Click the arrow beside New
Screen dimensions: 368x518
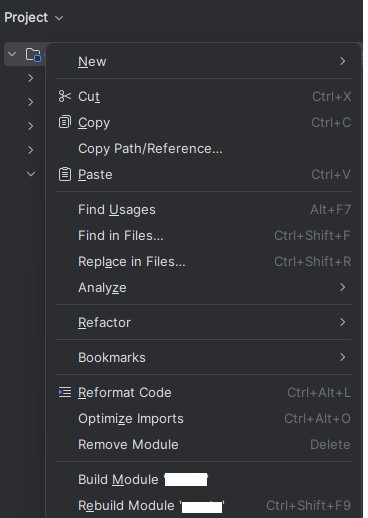(x=342, y=61)
